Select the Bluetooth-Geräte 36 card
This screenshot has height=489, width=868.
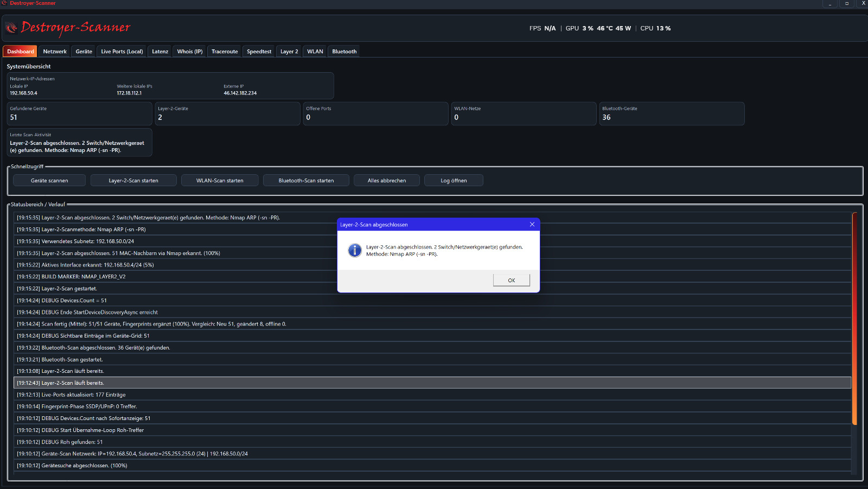coord(672,113)
